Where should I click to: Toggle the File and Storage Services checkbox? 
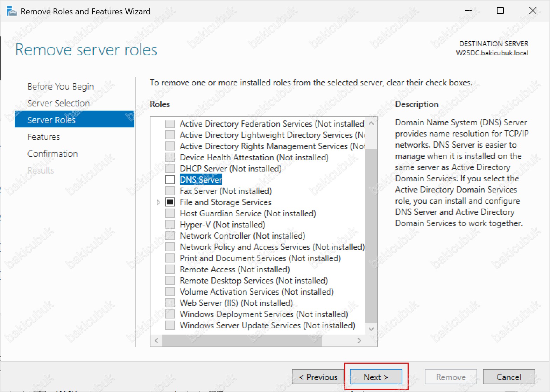170,202
